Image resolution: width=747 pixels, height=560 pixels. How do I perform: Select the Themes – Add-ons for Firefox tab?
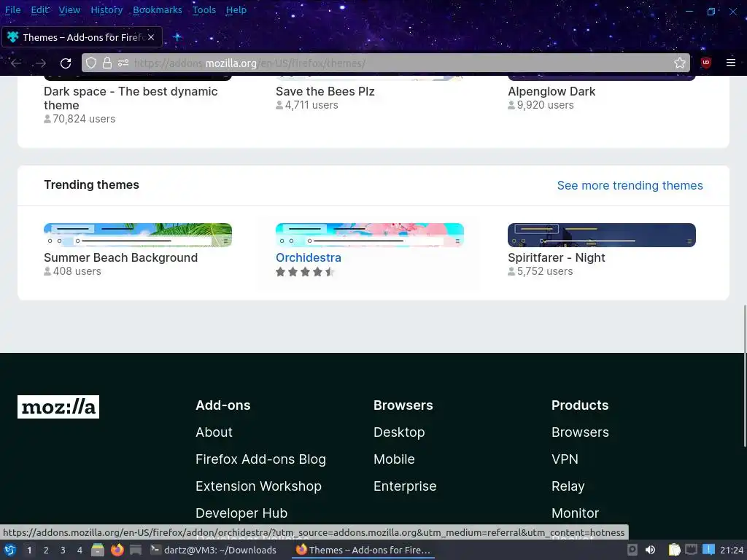[82, 37]
